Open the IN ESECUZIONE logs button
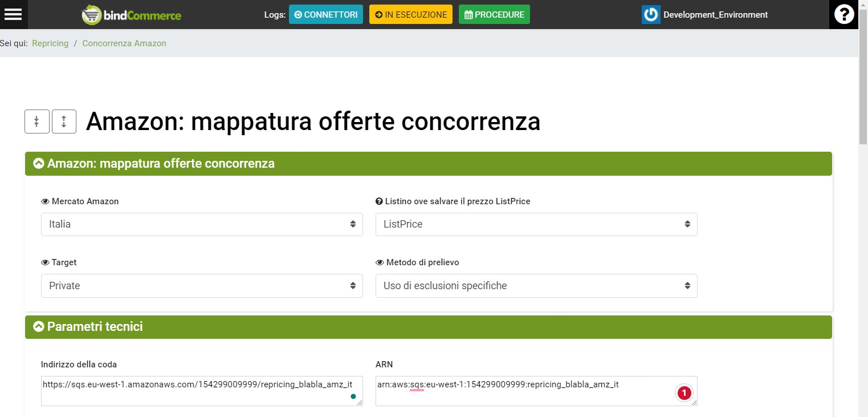Screen dimensions: 868x417 tap(410, 15)
